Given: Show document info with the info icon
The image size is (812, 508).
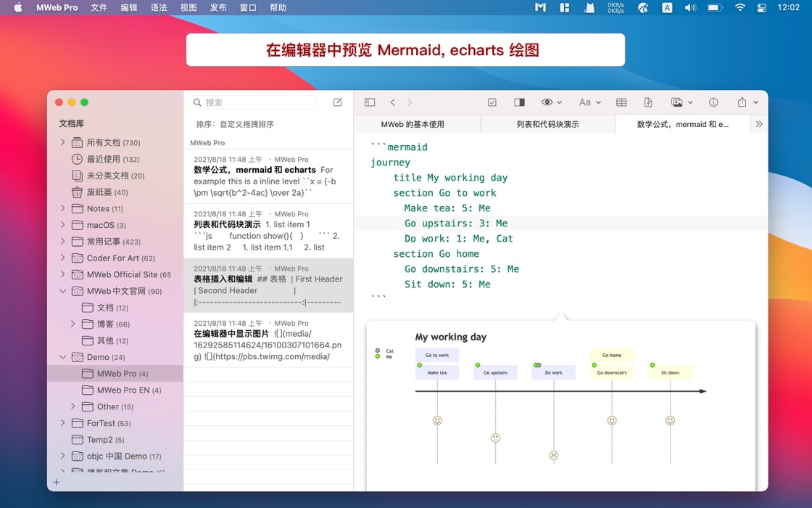Looking at the screenshot, I should (x=713, y=102).
